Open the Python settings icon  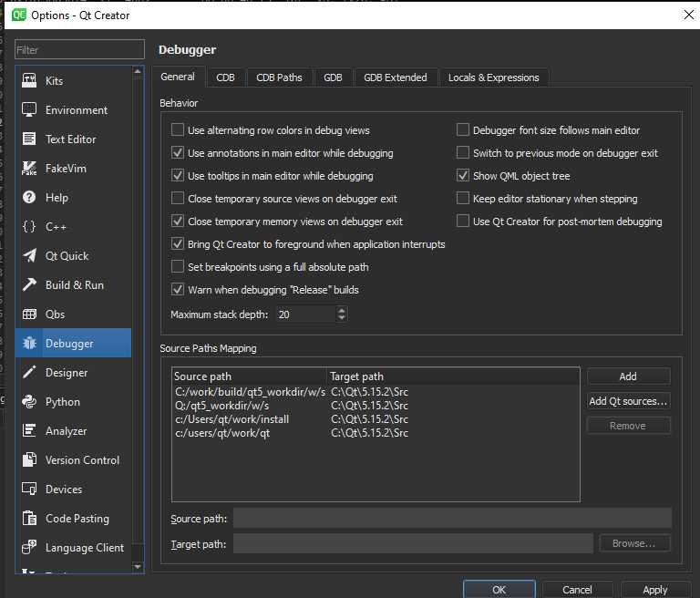tap(29, 402)
